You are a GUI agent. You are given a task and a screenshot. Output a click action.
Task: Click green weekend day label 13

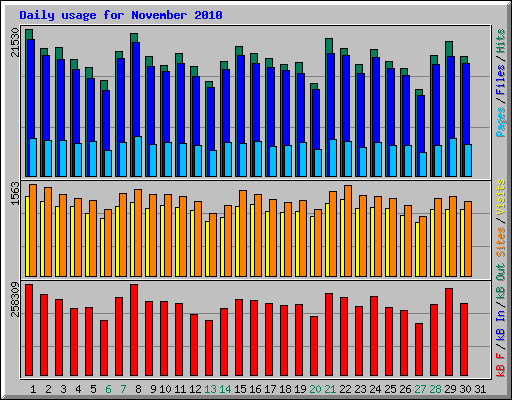coord(210,389)
